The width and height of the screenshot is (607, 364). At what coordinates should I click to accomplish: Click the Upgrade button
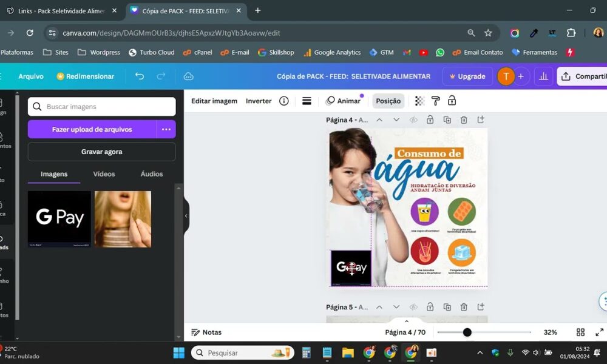click(x=467, y=76)
